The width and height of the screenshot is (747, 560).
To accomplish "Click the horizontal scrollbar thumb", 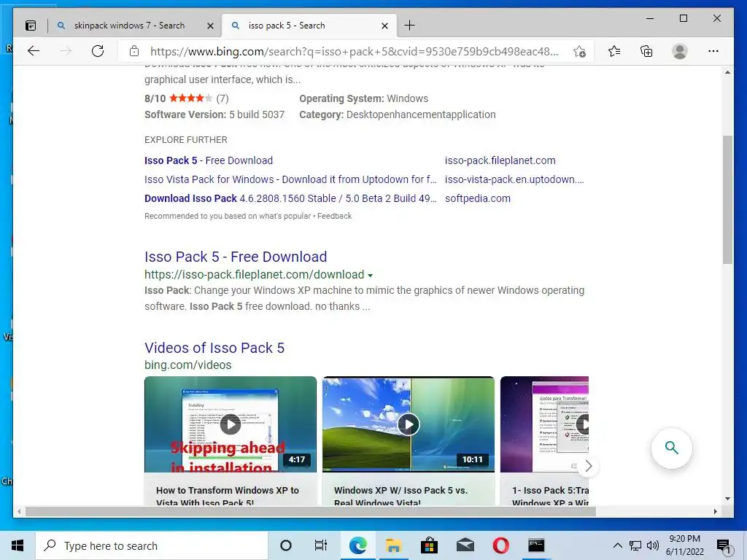I will (x=311, y=511).
